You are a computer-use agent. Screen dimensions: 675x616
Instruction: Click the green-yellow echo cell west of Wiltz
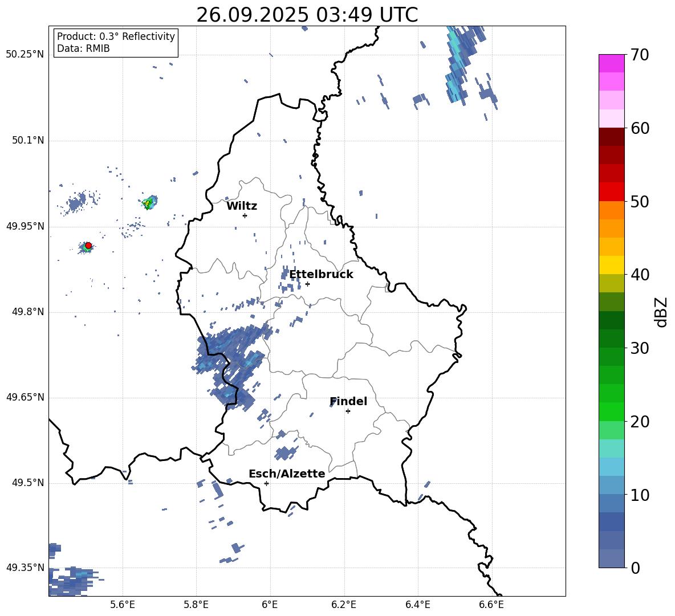pyautogui.click(x=149, y=202)
